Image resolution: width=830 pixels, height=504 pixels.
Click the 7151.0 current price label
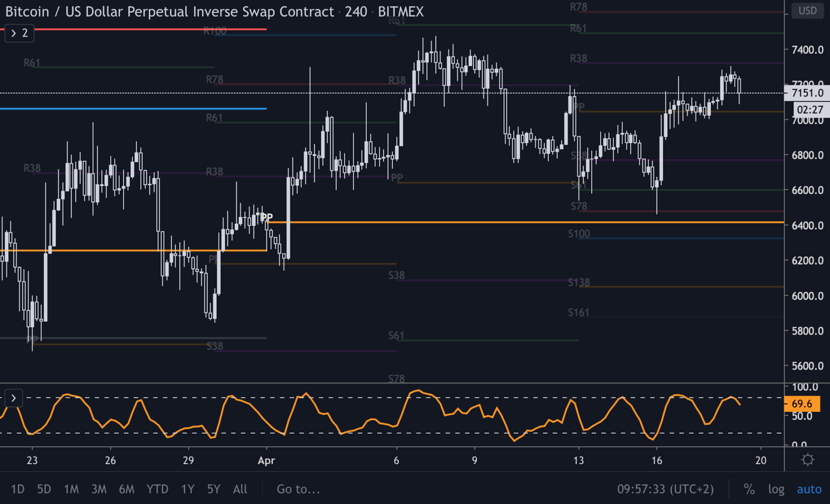(807, 93)
